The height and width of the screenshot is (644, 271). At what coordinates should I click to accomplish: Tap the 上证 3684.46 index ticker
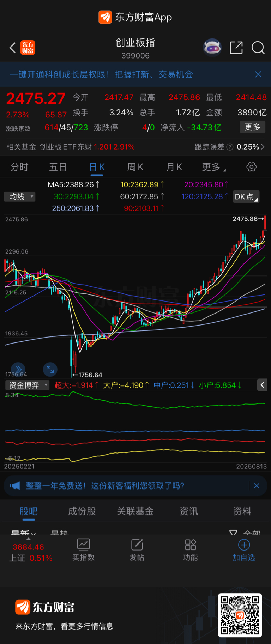(30, 552)
